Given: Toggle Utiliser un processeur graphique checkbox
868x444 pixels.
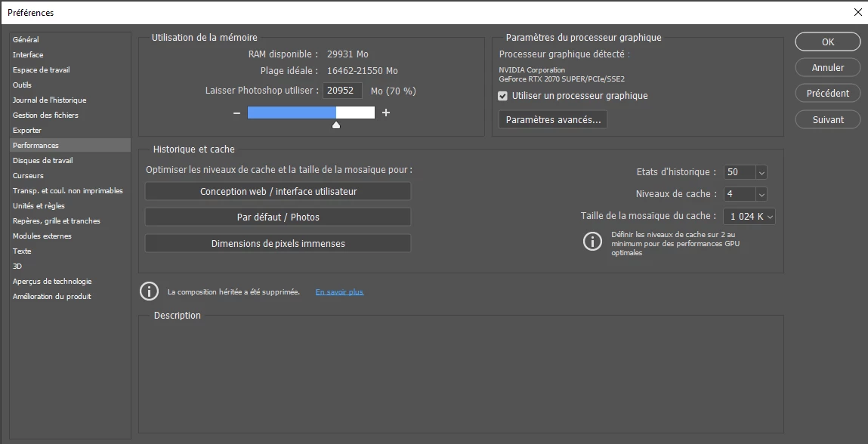Looking at the screenshot, I should (x=502, y=96).
